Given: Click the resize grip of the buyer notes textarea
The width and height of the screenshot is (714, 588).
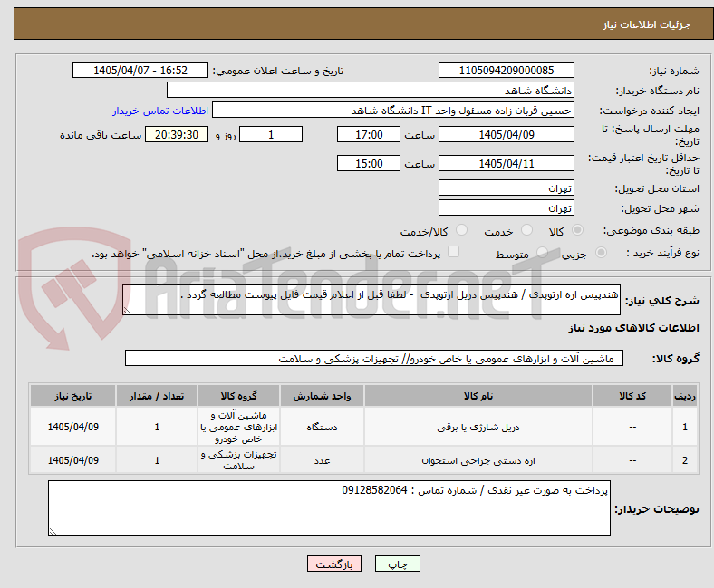Looking at the screenshot, I should [53, 531].
